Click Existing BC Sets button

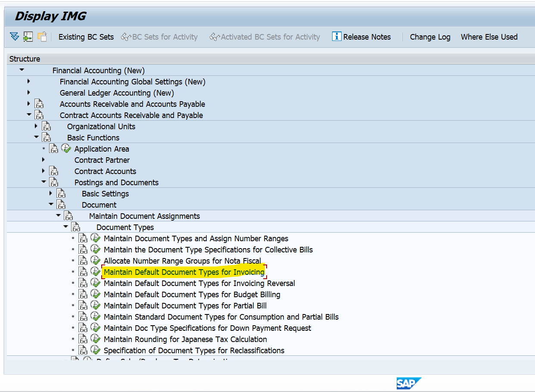86,37
